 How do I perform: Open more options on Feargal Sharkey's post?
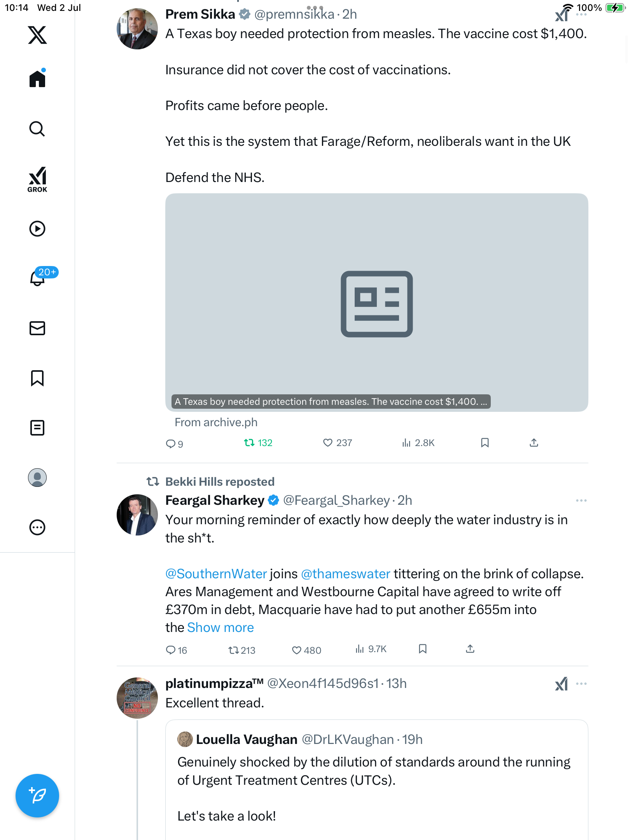click(x=581, y=500)
